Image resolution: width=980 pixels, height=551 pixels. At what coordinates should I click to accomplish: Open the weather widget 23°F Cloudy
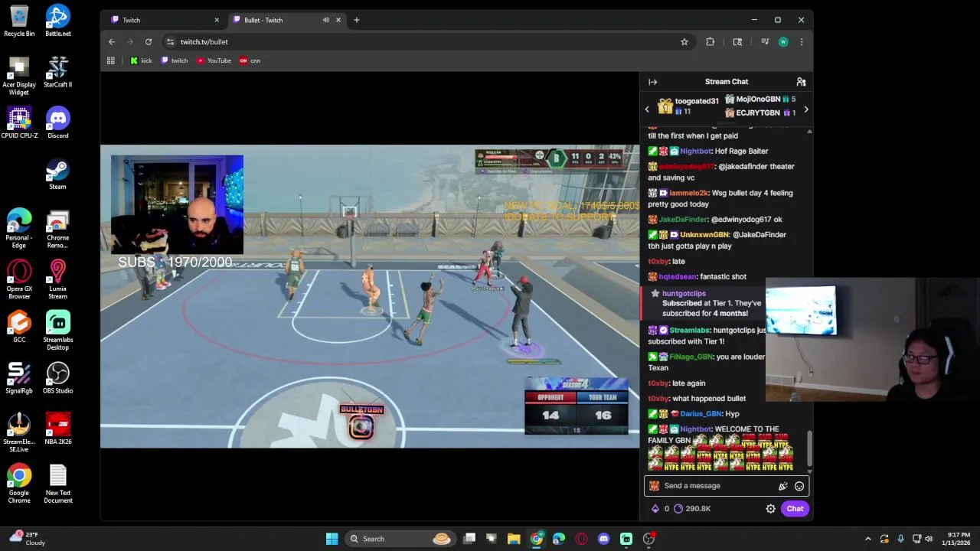tap(26, 539)
